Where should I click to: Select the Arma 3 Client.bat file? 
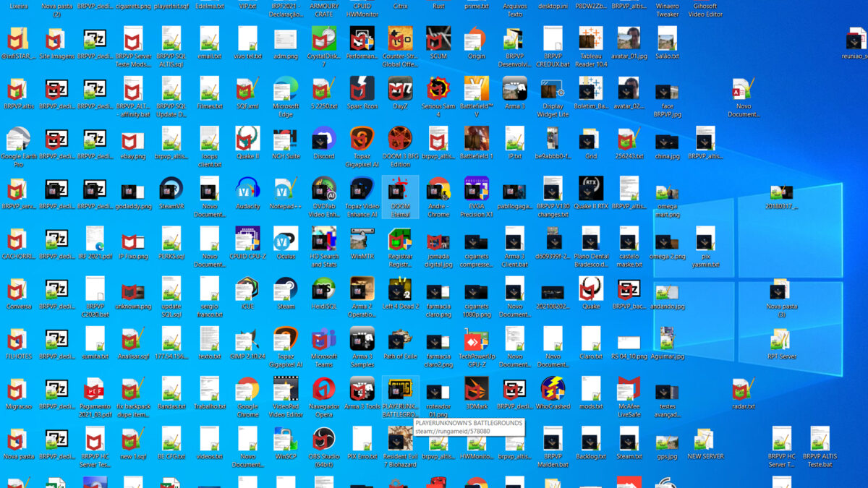click(x=514, y=239)
